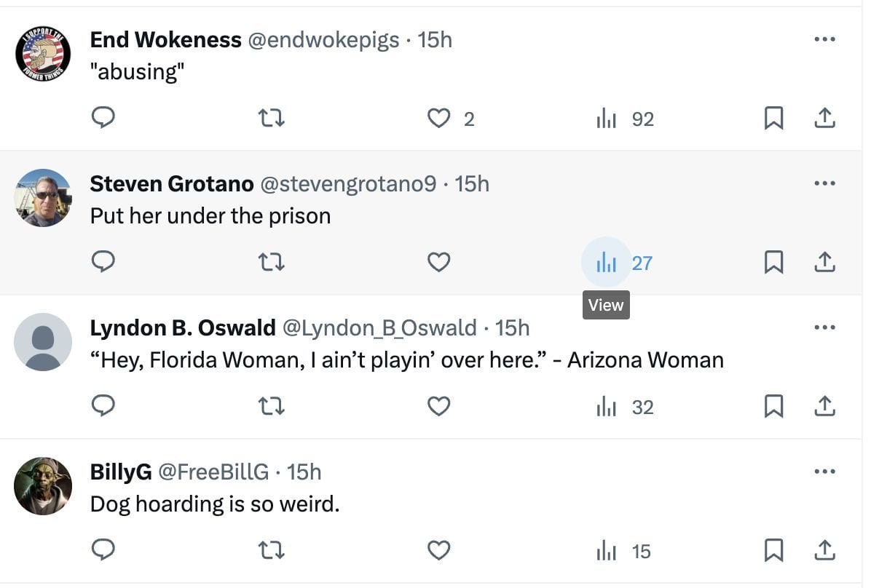This screenshot has height=588, width=871.
Task: Reply to End Wokeness tweet
Action: tap(103, 117)
